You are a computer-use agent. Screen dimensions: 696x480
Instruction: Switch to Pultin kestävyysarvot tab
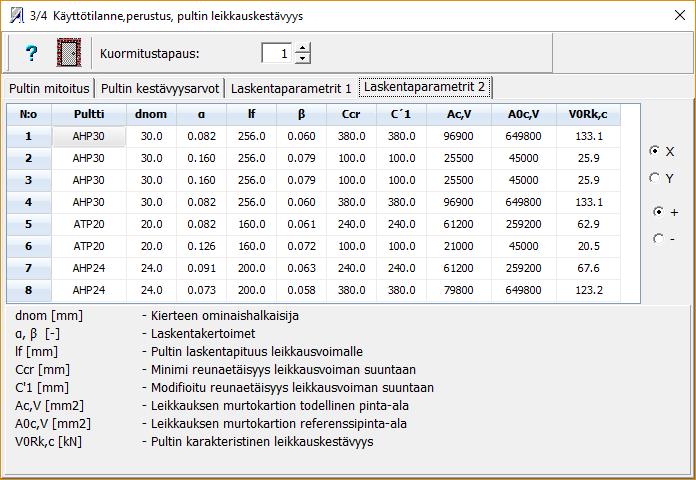[x=160, y=88]
